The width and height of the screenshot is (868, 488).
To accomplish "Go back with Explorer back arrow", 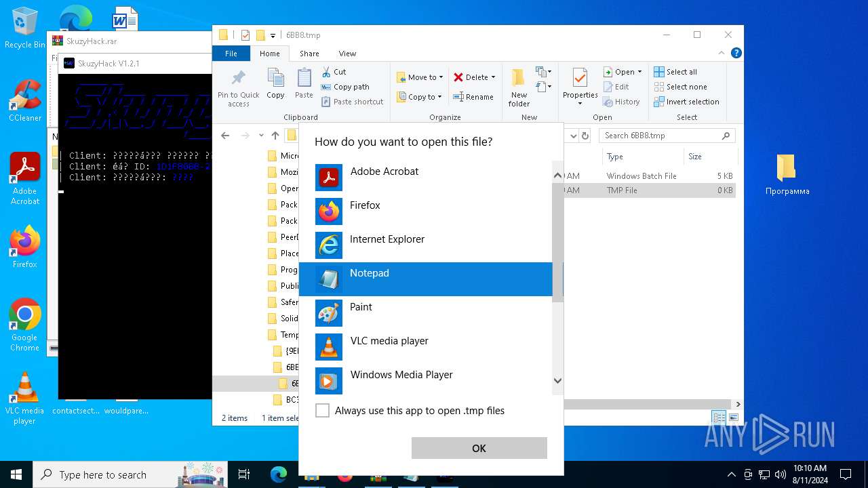I will coord(225,136).
